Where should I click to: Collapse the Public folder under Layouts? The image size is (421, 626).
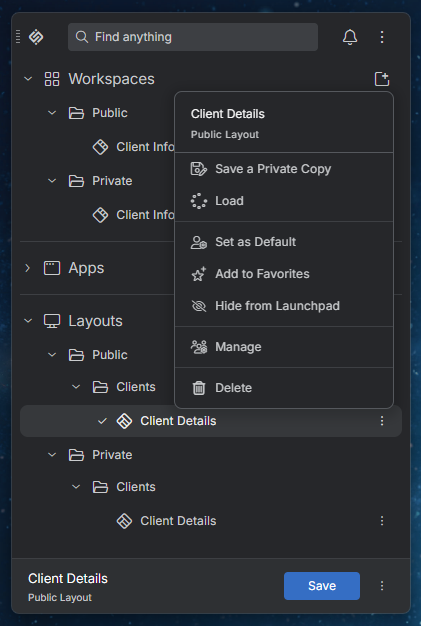52,355
